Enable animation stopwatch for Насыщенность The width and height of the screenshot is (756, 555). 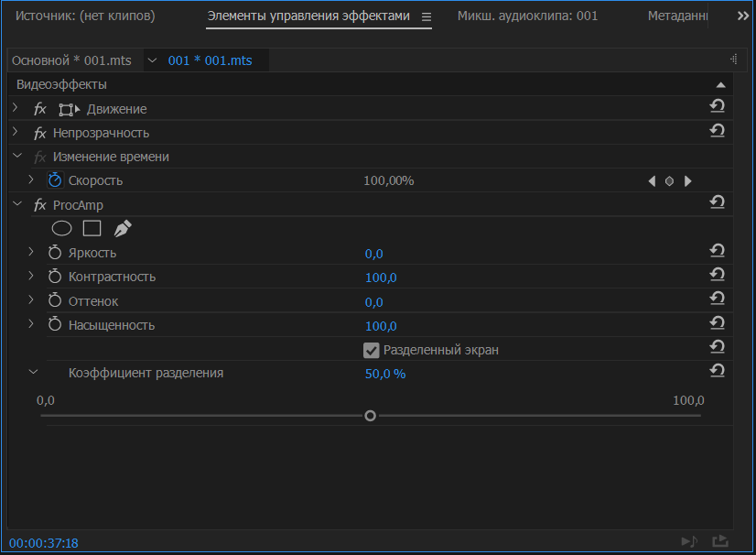click(x=54, y=325)
